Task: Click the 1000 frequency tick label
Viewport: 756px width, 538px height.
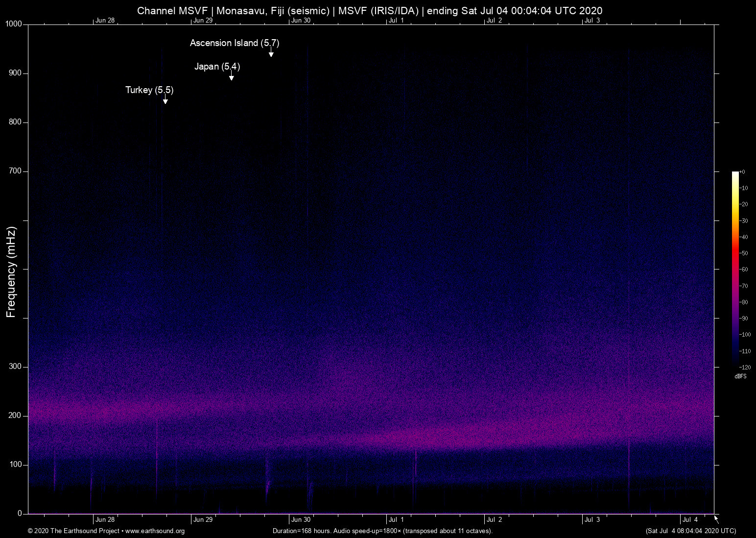Action: 14,24
